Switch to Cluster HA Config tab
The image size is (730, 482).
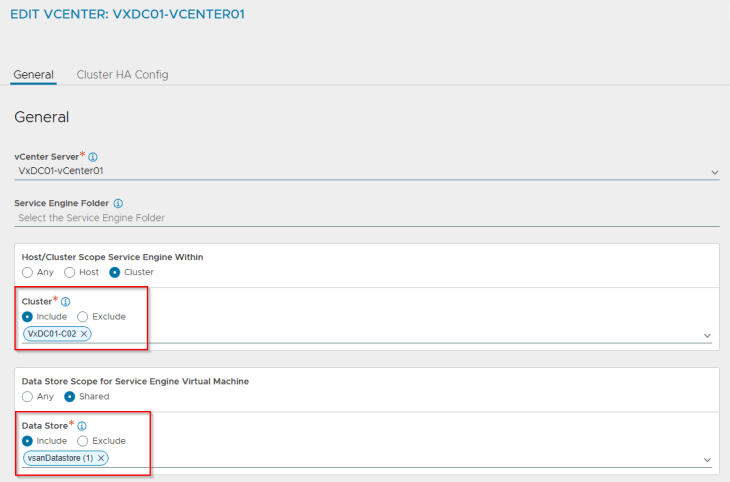pos(122,75)
